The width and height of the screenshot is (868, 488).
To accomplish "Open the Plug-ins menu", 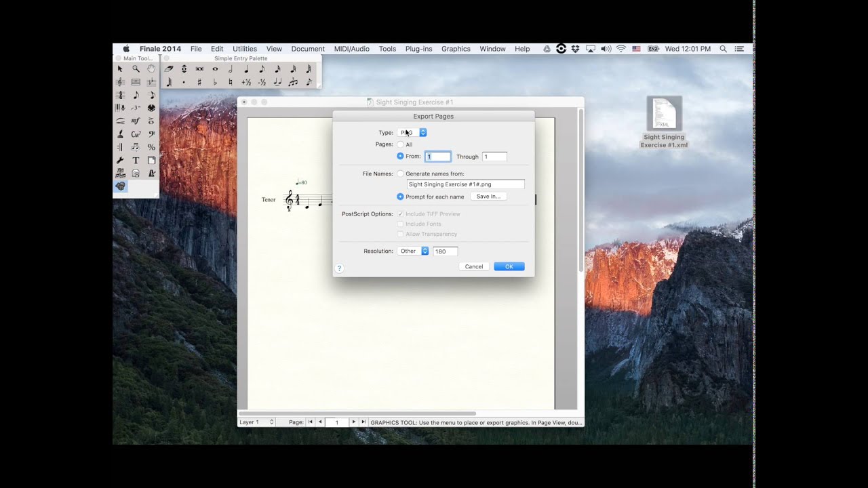I will [418, 49].
